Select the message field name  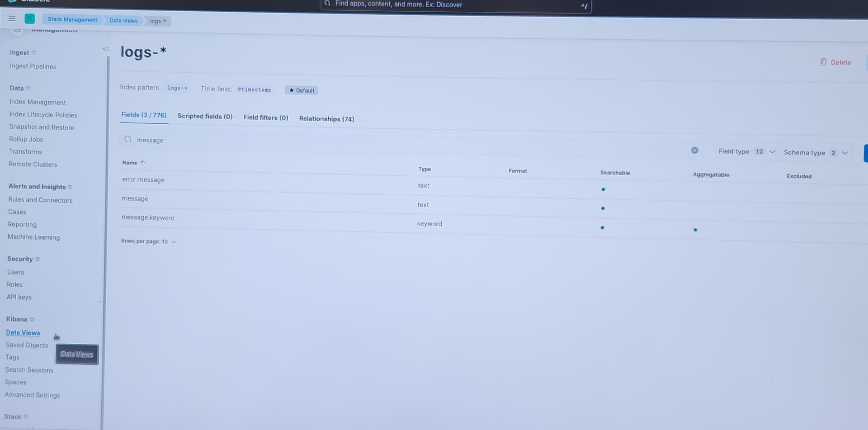pos(135,199)
